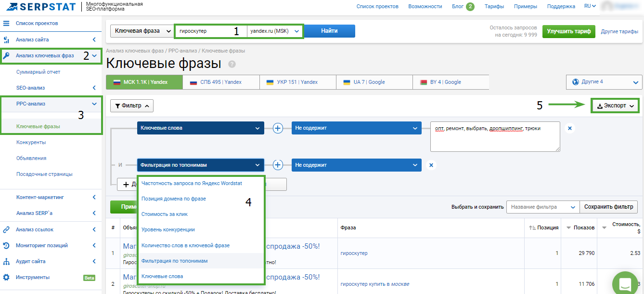
Task: Click plus next to Фильтрация по топонимам
Action: [x=278, y=165]
